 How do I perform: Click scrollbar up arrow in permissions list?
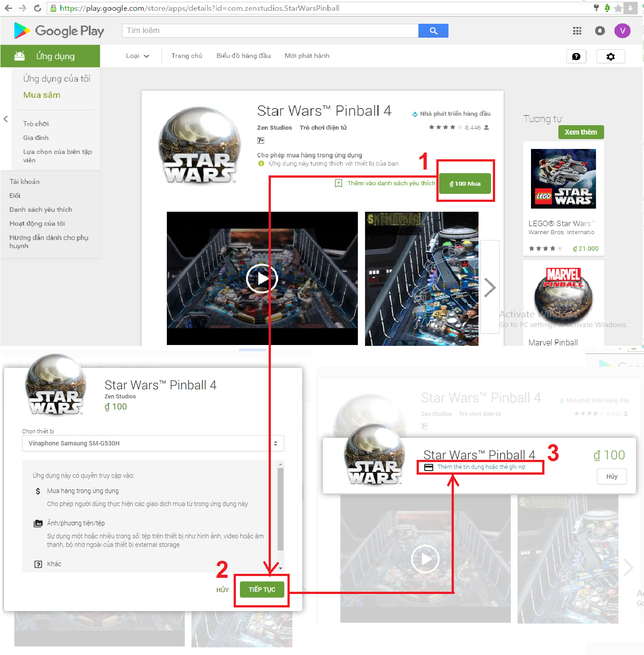[280, 464]
